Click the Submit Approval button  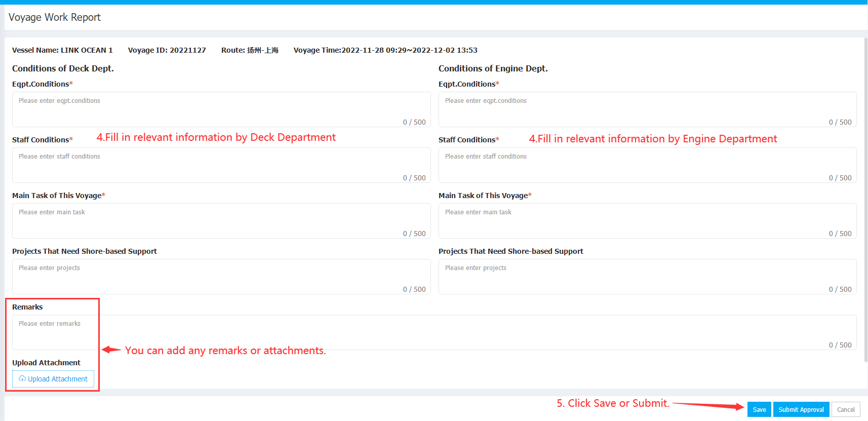click(801, 409)
